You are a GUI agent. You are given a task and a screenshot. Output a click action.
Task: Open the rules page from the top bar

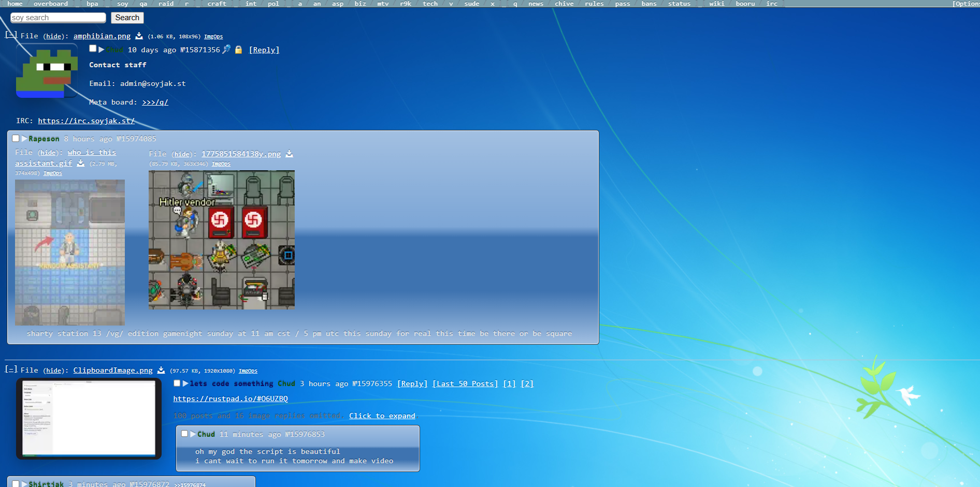coord(594,4)
